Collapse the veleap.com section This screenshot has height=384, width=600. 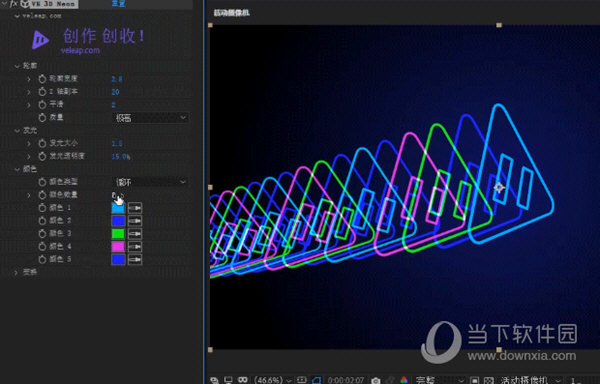pyautogui.click(x=17, y=16)
